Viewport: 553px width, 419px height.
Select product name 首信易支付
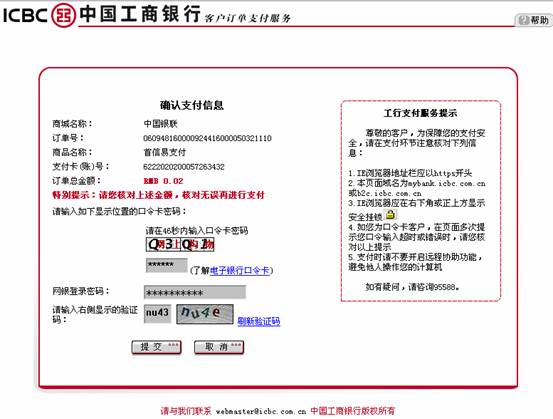(164, 152)
